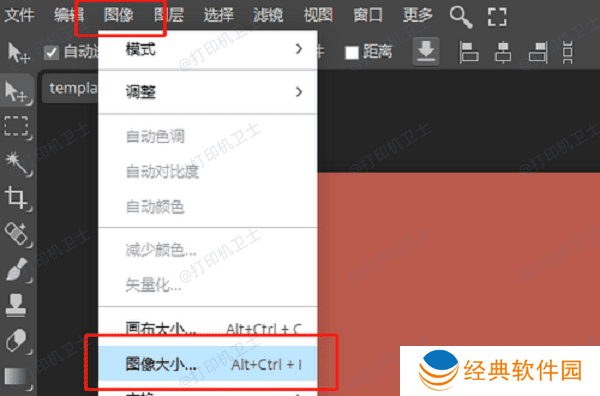The width and height of the screenshot is (600, 396).
Task: Open the 更多 menu
Action: coord(417,15)
